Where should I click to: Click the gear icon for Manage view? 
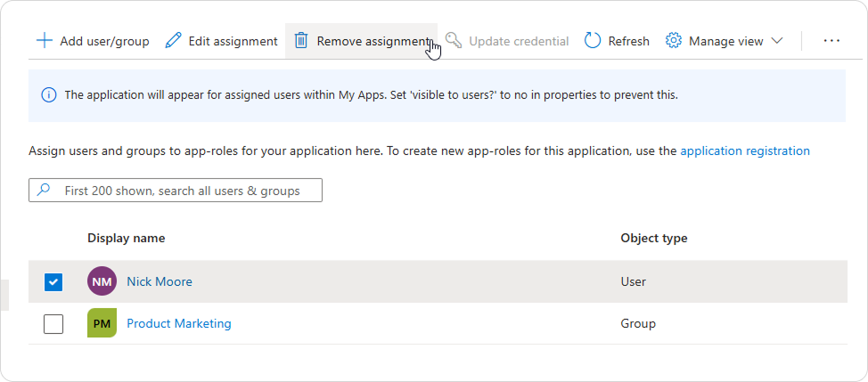click(673, 41)
